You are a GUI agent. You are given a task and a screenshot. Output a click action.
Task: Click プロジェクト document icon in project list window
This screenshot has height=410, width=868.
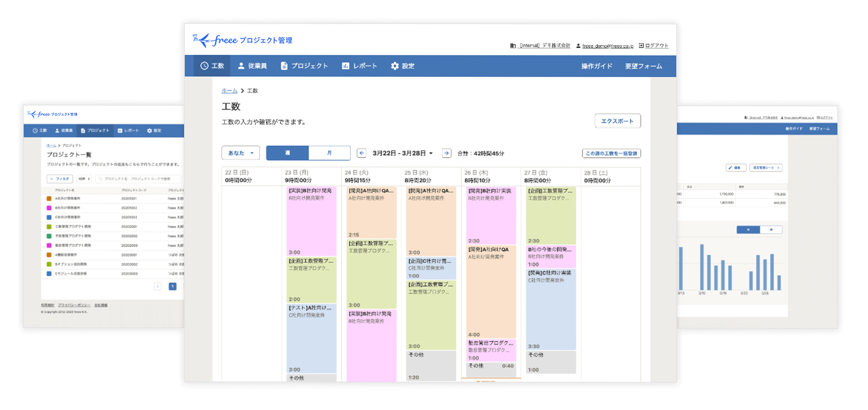83,130
